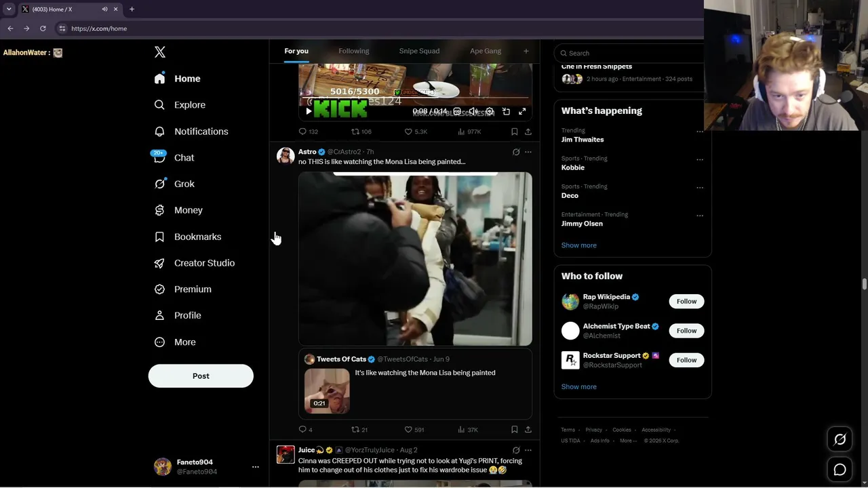Open Bookmarks in the sidebar

tap(188, 237)
